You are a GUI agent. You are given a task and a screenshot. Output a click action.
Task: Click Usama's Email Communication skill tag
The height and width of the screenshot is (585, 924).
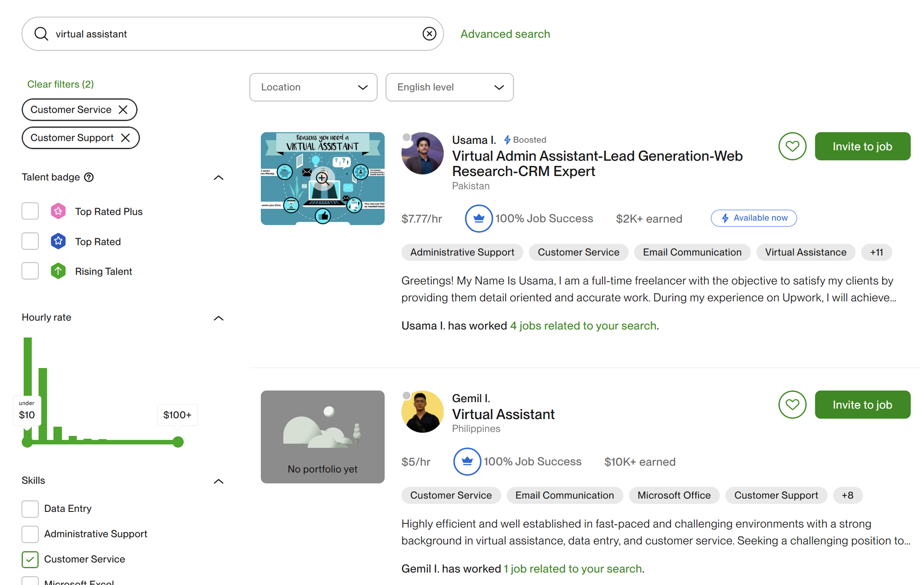[692, 252]
